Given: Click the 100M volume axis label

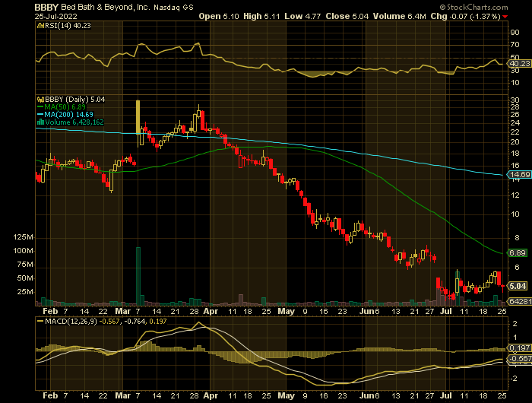Looking at the screenshot, I should [x=23, y=251].
